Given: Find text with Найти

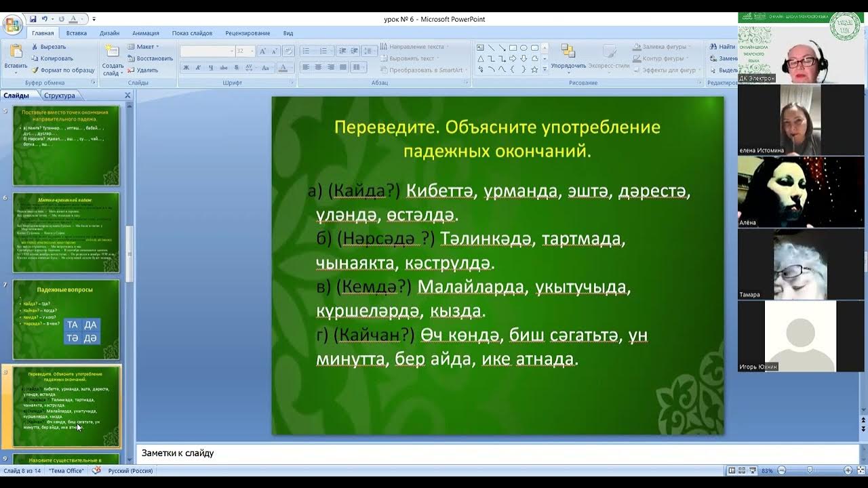Looking at the screenshot, I should [x=722, y=47].
